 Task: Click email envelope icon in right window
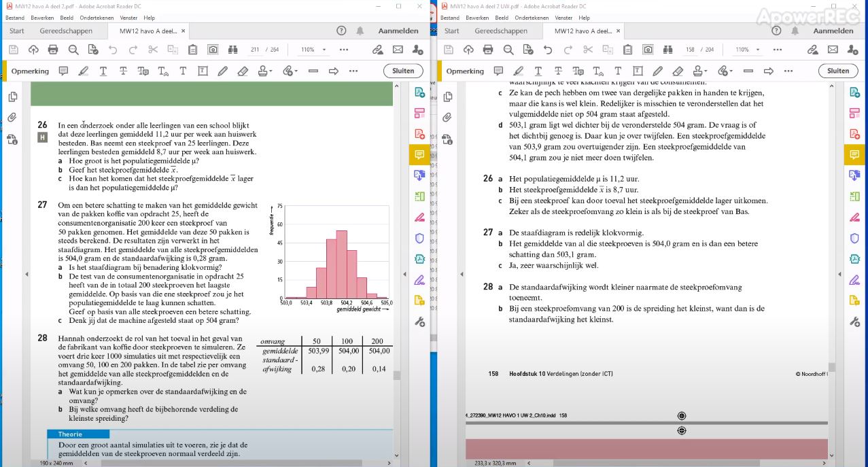(833, 50)
